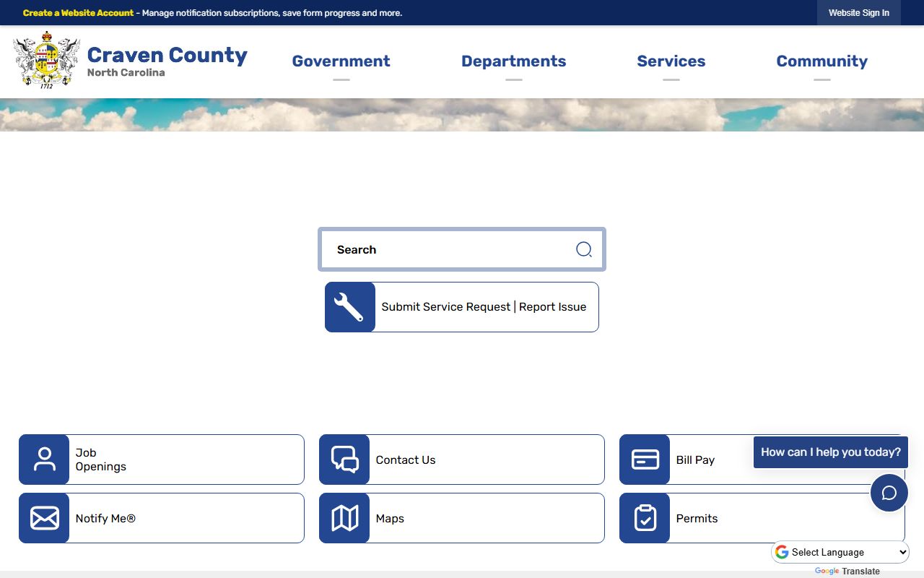Image resolution: width=924 pixels, height=578 pixels.
Task: Click the folded map Maps icon
Action: pos(344,518)
